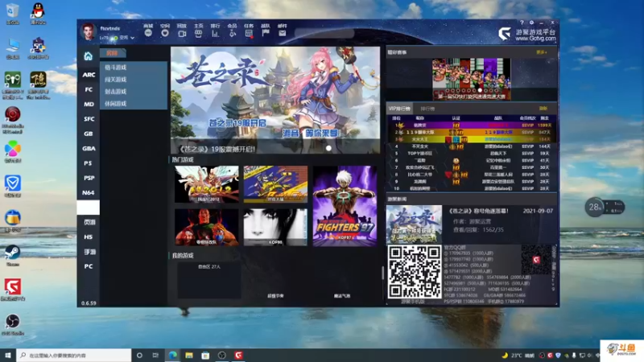Image resolution: width=644 pixels, height=362 pixels.
Task: Open the 战队 team flag icon
Action: pyautogui.click(x=266, y=33)
